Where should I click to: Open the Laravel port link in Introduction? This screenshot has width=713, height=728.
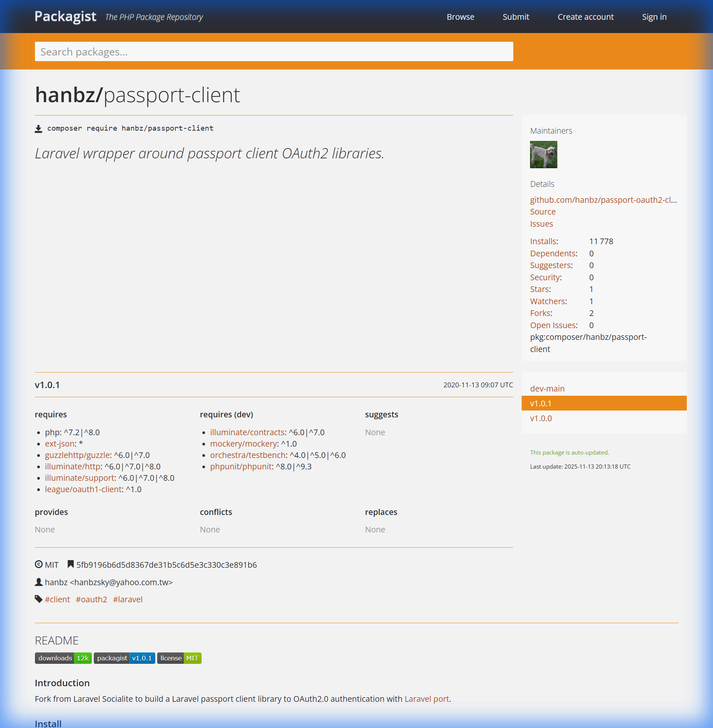coord(426,699)
